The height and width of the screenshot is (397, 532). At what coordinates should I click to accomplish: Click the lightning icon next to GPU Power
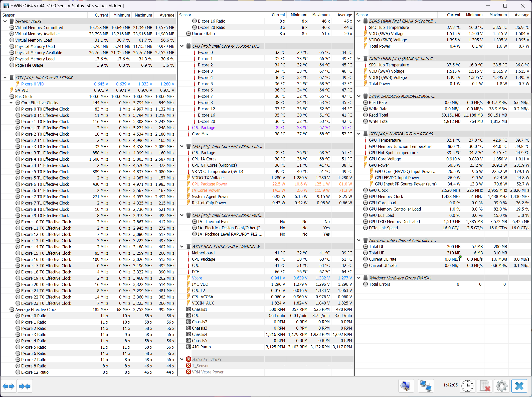366,165
